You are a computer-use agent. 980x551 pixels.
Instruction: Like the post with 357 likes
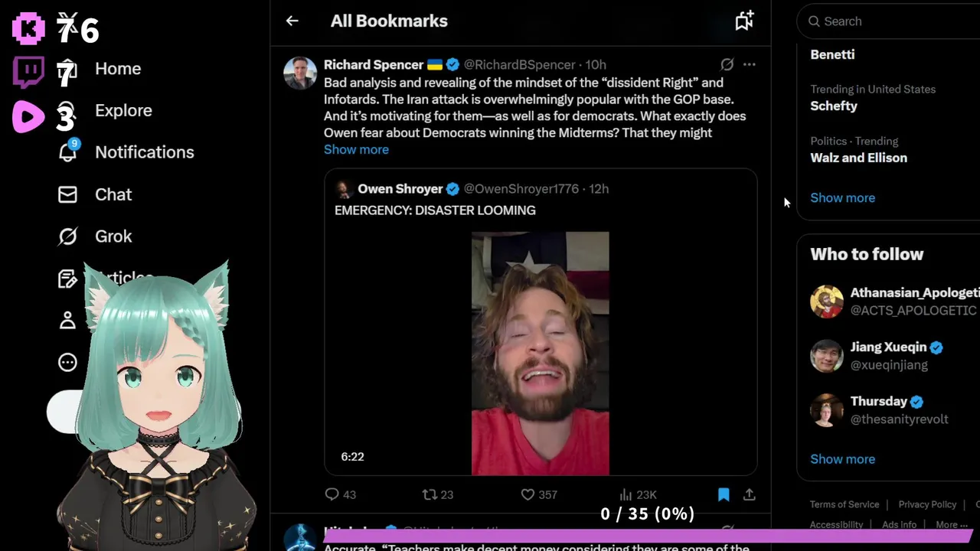coord(539,494)
